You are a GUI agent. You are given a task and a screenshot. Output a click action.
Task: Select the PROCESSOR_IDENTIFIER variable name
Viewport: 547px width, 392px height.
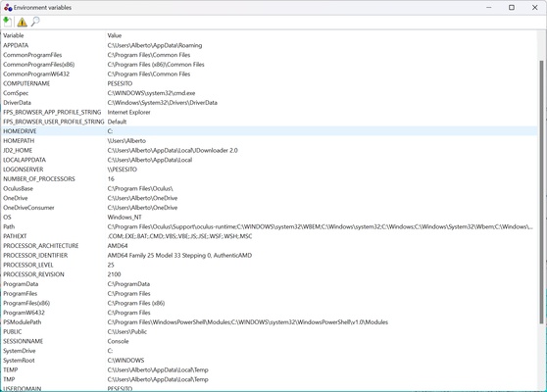[x=35, y=255]
